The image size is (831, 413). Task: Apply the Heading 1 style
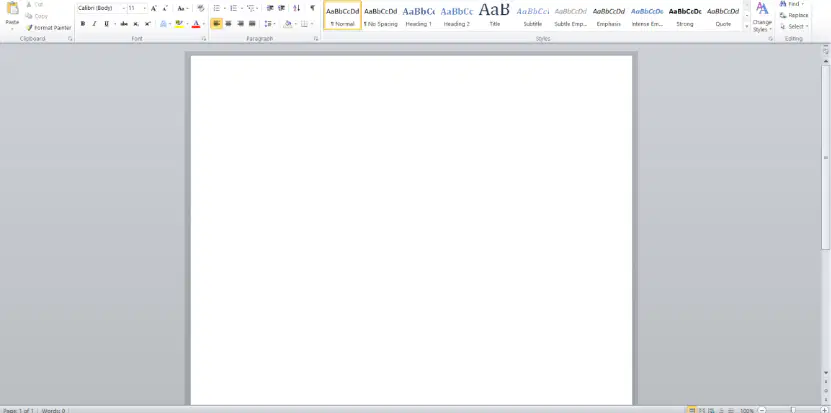pyautogui.click(x=419, y=15)
